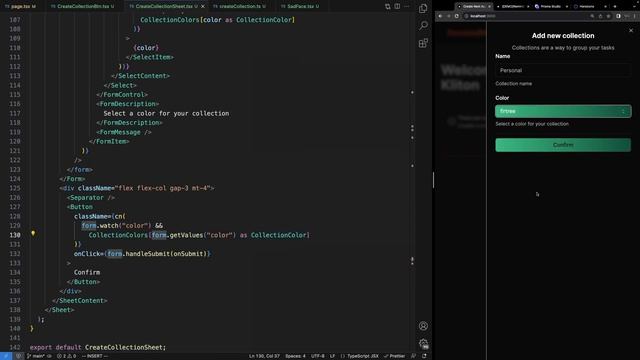Click the Spaces: 4 indentation selector

click(x=295, y=356)
